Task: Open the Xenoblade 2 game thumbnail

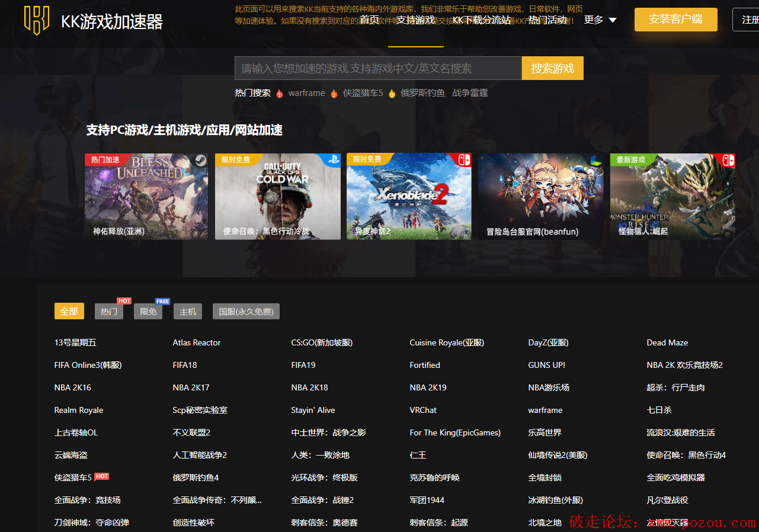Action: click(x=409, y=196)
